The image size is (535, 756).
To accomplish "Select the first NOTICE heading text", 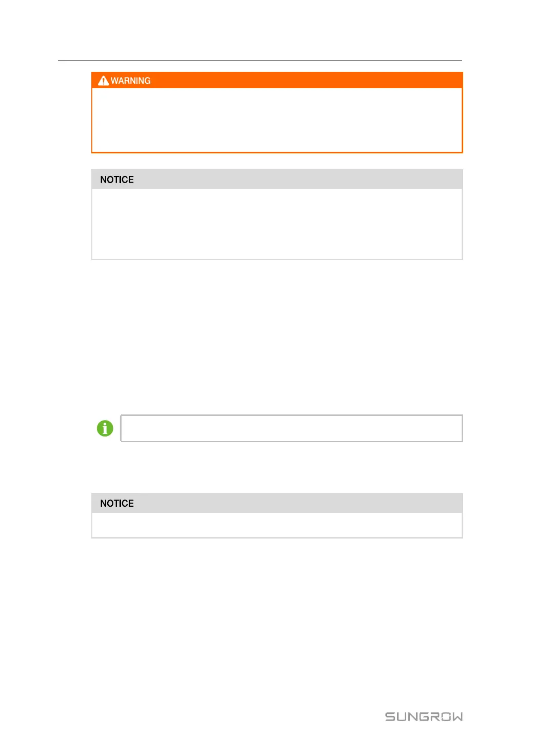I will 117,180.
